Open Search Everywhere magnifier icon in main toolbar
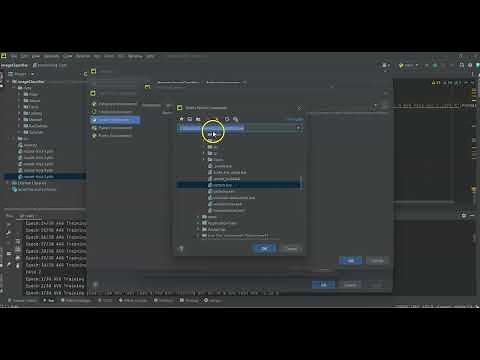Screen dimensions: 480x360 462,65
